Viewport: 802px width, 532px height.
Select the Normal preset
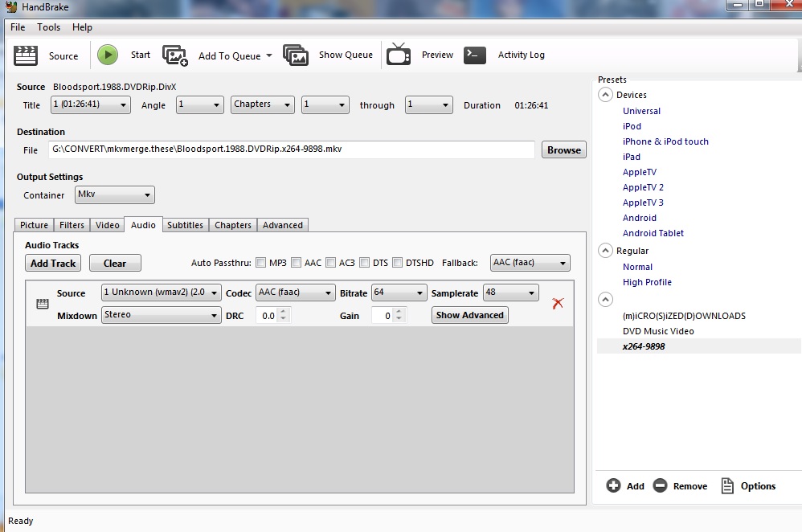coord(637,267)
